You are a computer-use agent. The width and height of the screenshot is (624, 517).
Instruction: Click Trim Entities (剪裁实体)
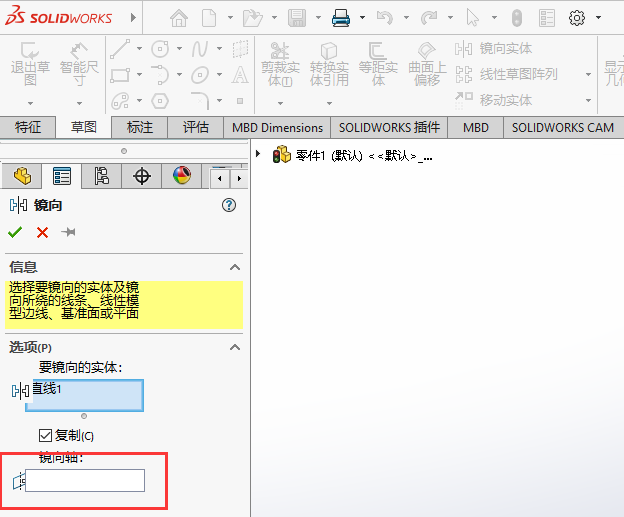(x=281, y=64)
